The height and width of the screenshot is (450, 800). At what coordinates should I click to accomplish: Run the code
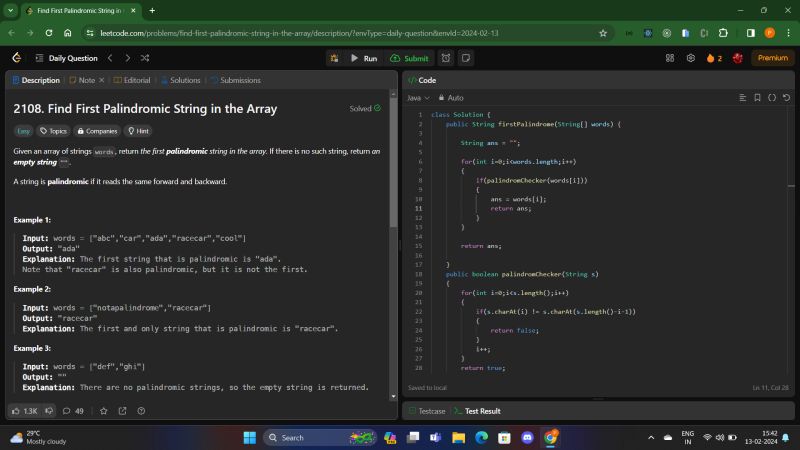pyautogui.click(x=364, y=58)
